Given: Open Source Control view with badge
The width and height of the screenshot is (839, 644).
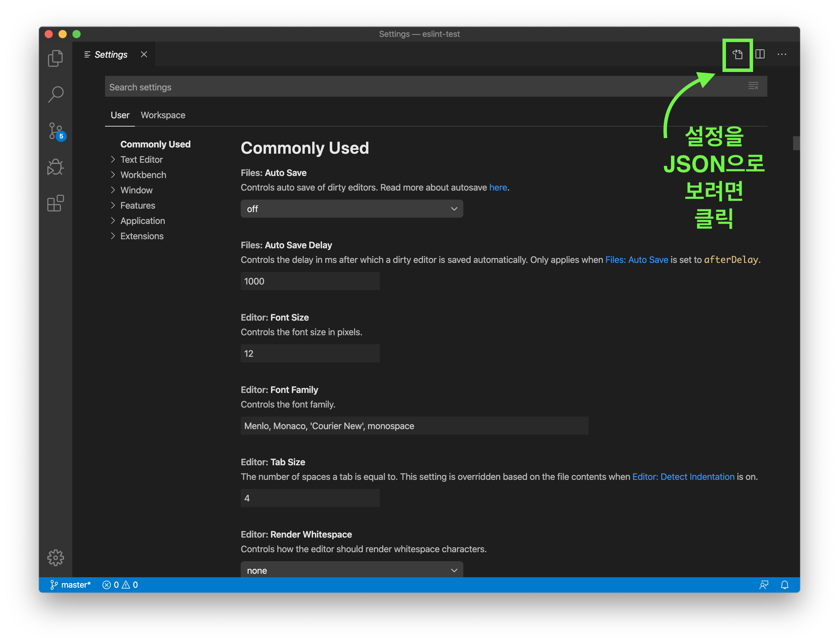Looking at the screenshot, I should pyautogui.click(x=56, y=131).
